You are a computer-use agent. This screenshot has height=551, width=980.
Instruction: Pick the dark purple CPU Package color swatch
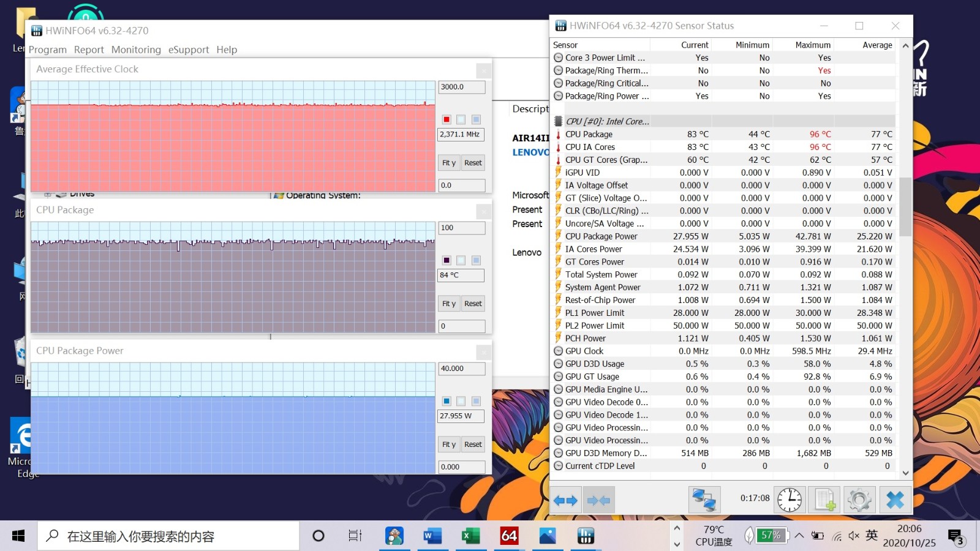(447, 260)
